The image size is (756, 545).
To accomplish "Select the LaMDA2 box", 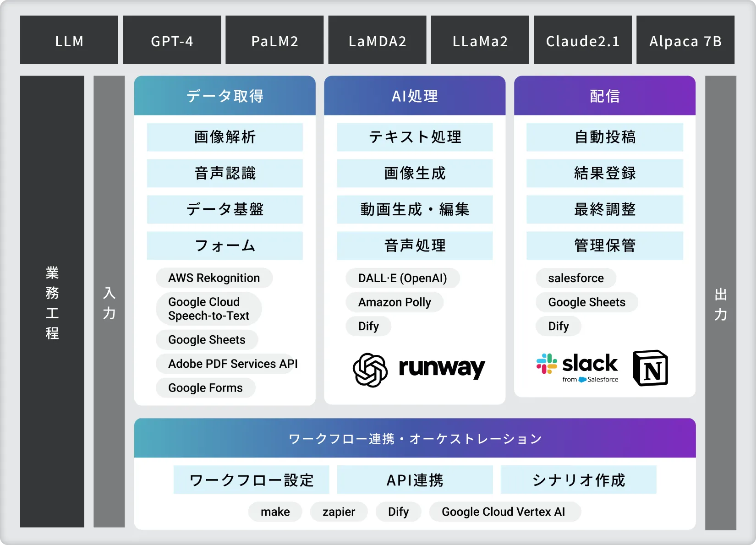I will tap(377, 40).
